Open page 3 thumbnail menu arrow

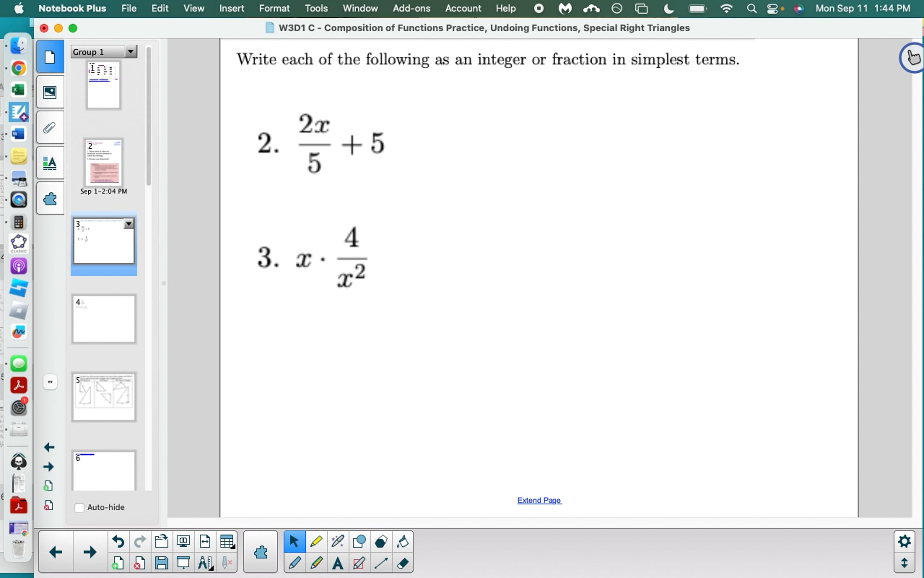click(x=129, y=223)
